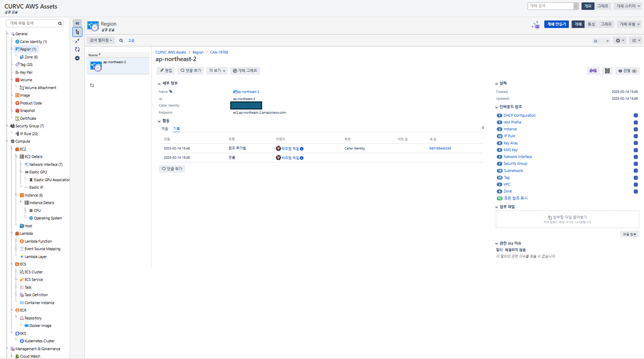This screenshot has height=359, width=644.
Task: Open Network Interface inbound reference link
Action: (518, 157)
